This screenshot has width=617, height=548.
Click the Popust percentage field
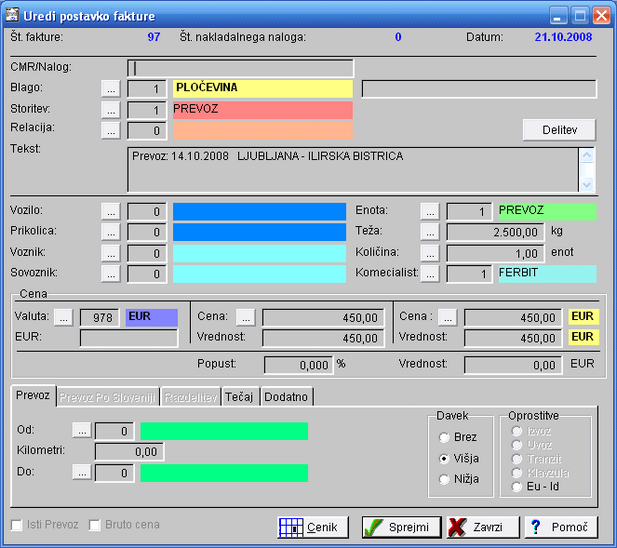pyautogui.click(x=299, y=365)
